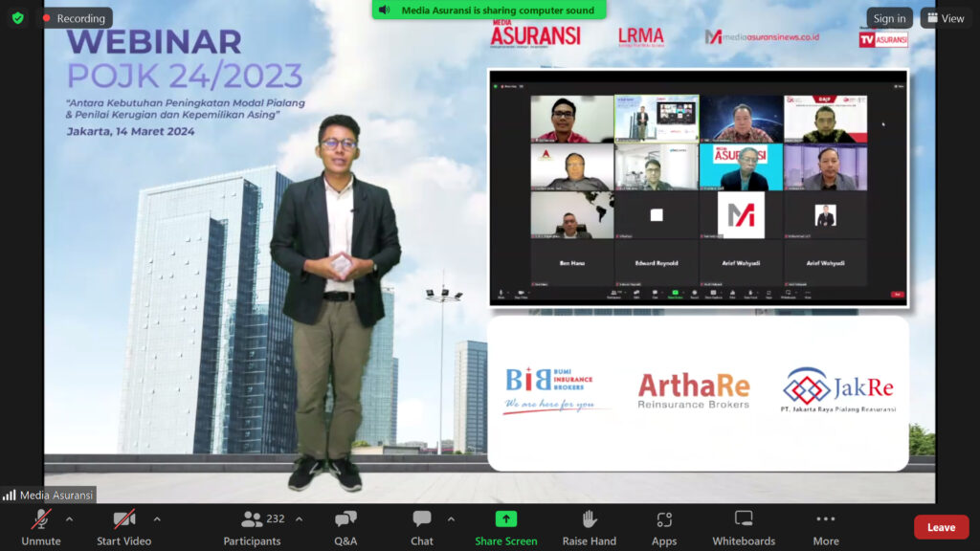Start Video from the toolbar
The image size is (980, 551).
click(123, 528)
